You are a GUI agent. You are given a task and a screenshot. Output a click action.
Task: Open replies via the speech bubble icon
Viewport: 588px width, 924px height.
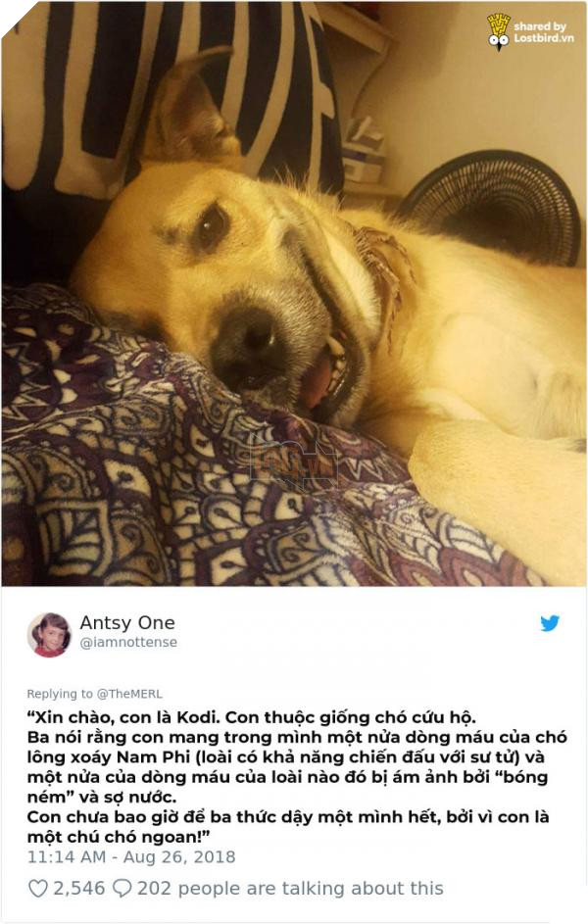click(x=122, y=888)
